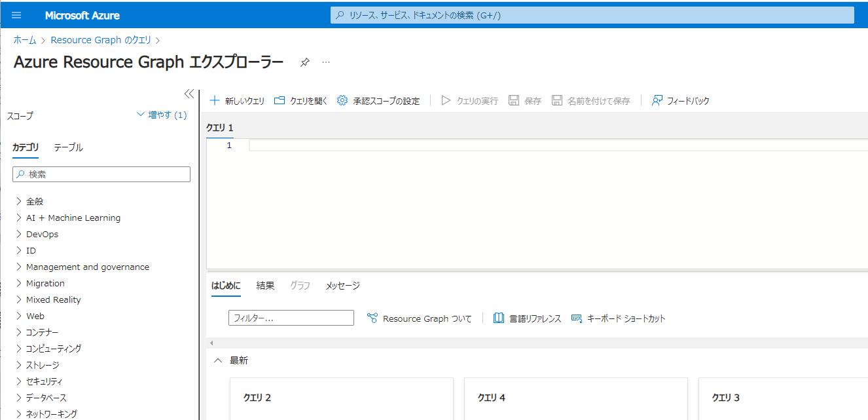The image size is (868, 420).
Task: Open the はじめに tab
Action: point(226,286)
